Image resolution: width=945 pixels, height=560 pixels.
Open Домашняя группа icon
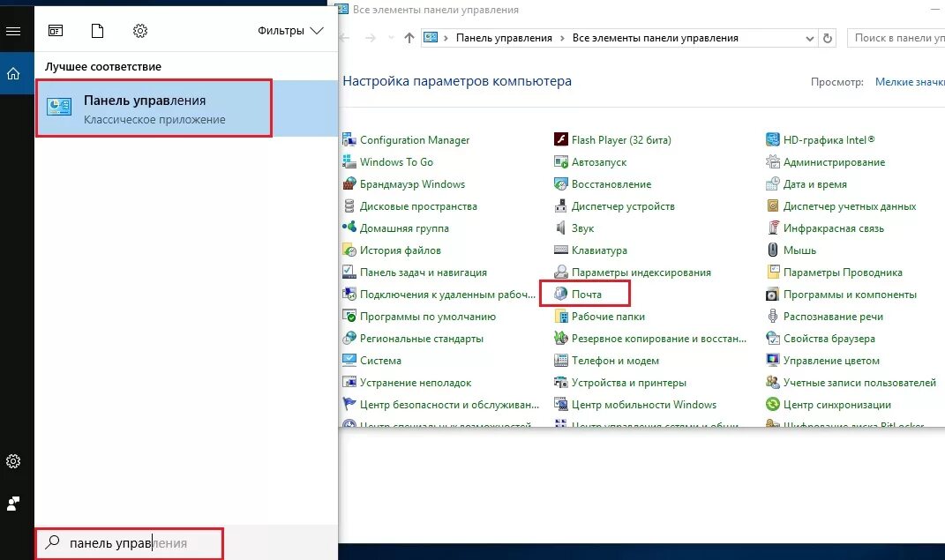(349, 228)
